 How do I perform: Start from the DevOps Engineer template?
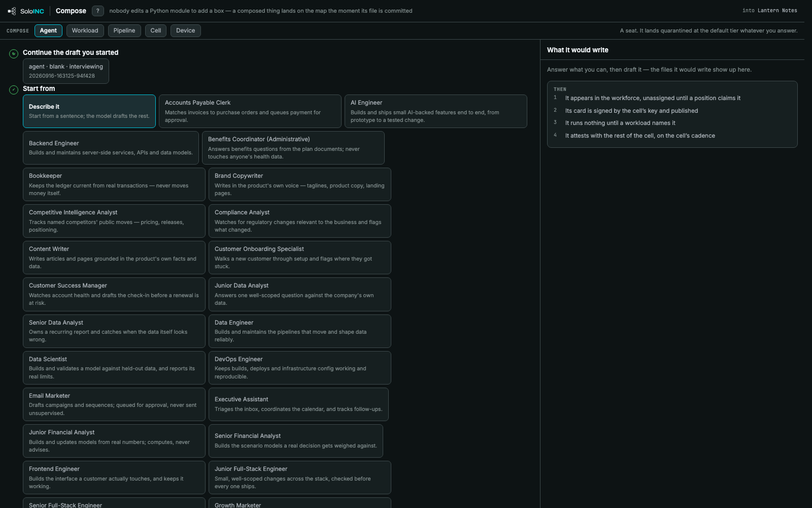[x=300, y=368]
